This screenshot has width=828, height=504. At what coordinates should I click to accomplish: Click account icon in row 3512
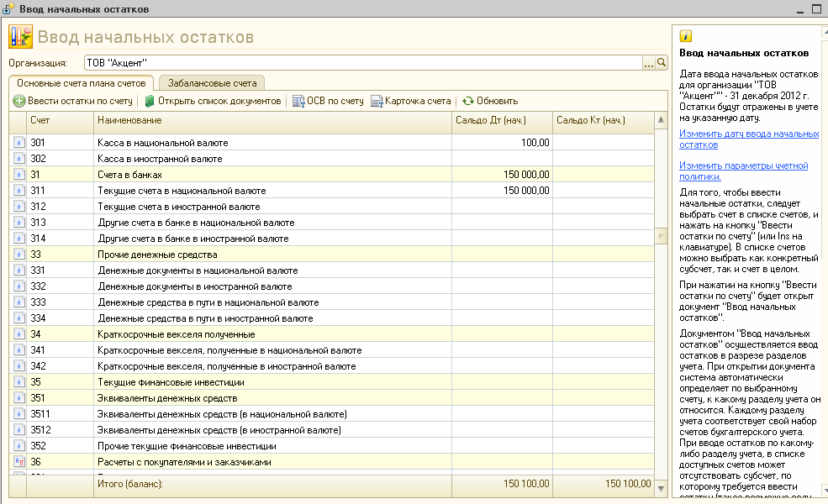pos(19,429)
